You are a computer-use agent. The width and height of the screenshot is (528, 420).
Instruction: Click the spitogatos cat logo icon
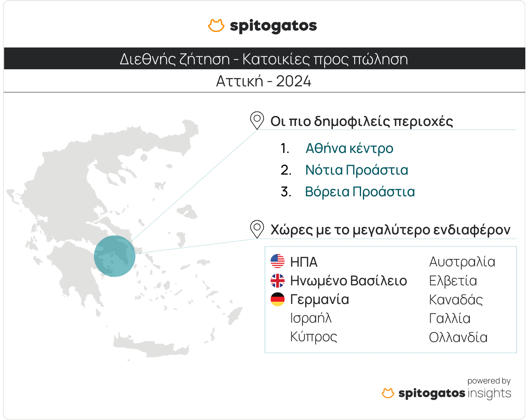click(216, 25)
